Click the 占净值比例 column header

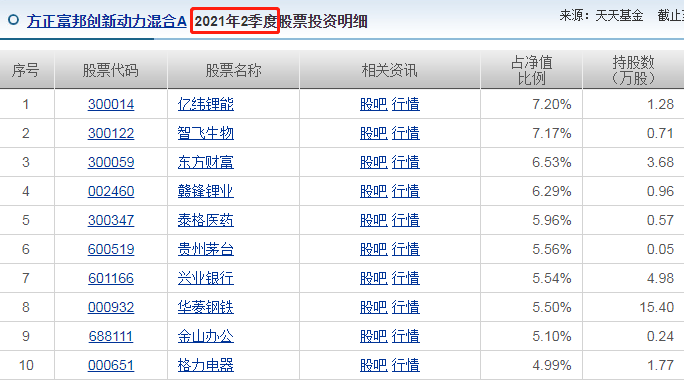(531, 70)
